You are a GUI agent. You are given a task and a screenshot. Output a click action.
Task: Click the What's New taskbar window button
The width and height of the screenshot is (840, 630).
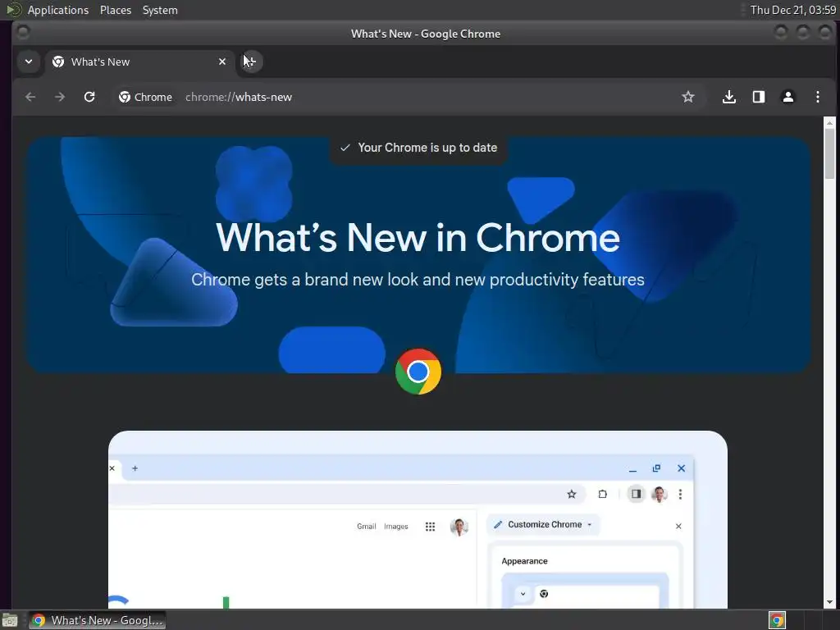97,620
